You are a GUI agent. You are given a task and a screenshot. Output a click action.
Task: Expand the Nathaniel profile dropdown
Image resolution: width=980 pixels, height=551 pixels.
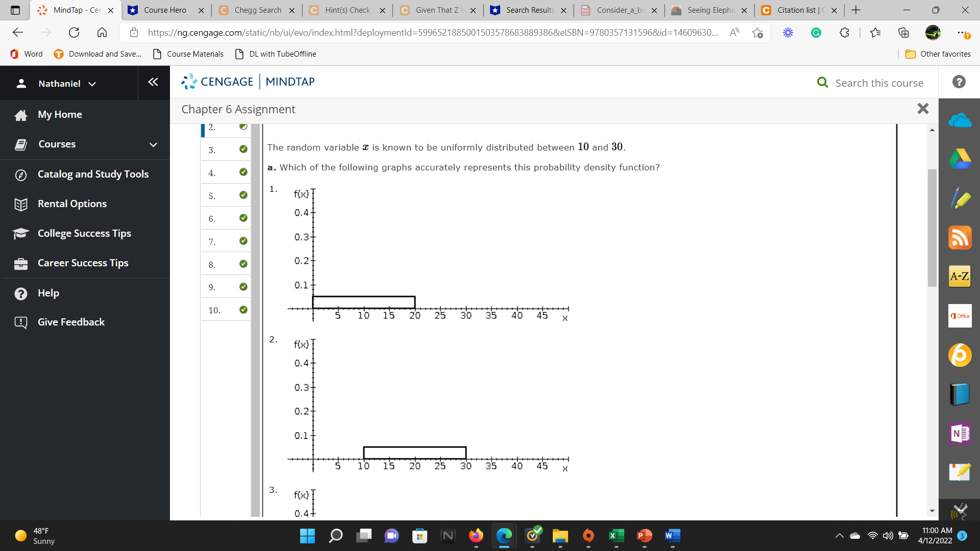92,83
